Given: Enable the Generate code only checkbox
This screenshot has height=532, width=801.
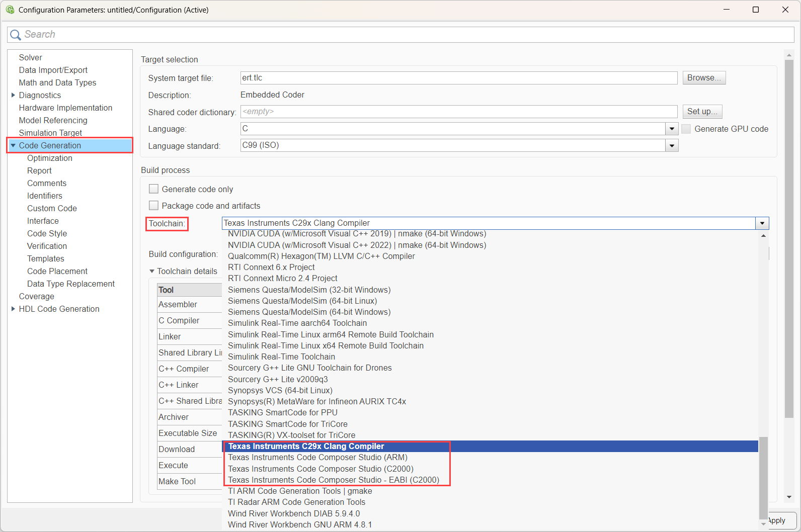Looking at the screenshot, I should [x=154, y=189].
